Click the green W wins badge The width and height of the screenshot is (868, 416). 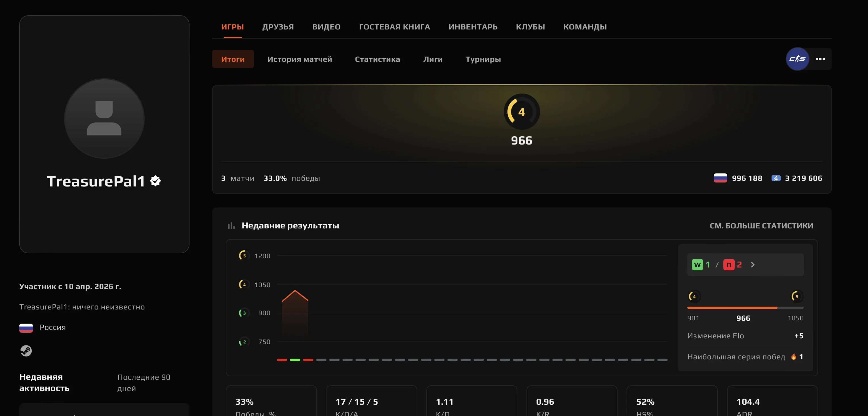(x=697, y=265)
